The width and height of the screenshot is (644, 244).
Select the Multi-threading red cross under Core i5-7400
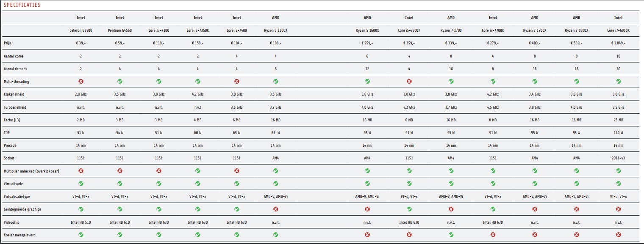tap(237, 81)
